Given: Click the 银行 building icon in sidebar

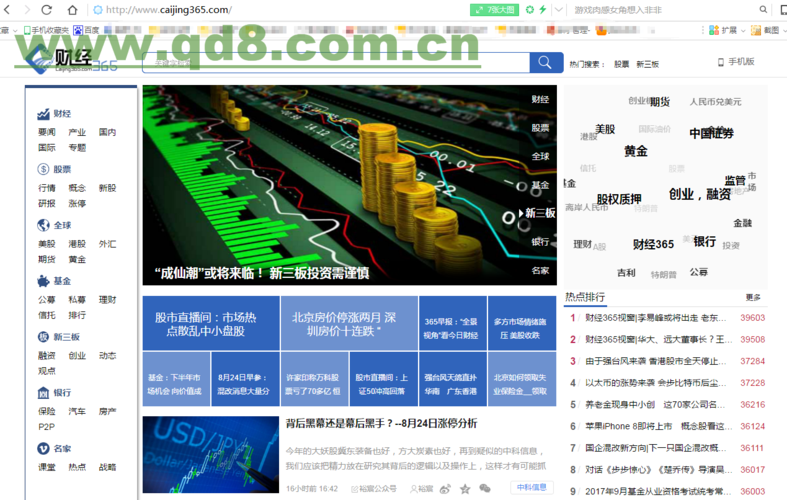Looking at the screenshot, I should point(43,393).
